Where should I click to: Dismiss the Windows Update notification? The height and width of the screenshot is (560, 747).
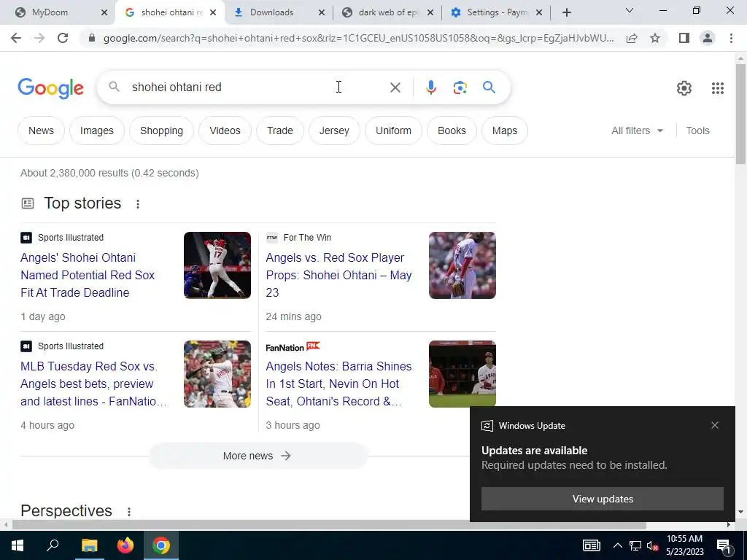(715, 425)
